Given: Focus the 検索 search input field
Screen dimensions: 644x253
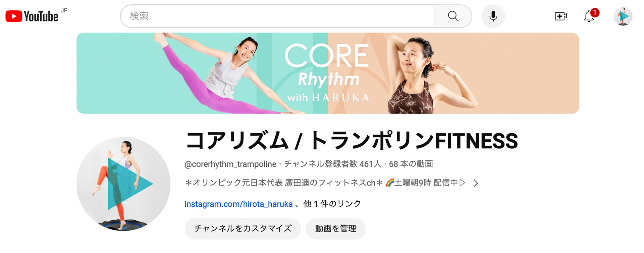Looking at the screenshot, I should [x=278, y=16].
